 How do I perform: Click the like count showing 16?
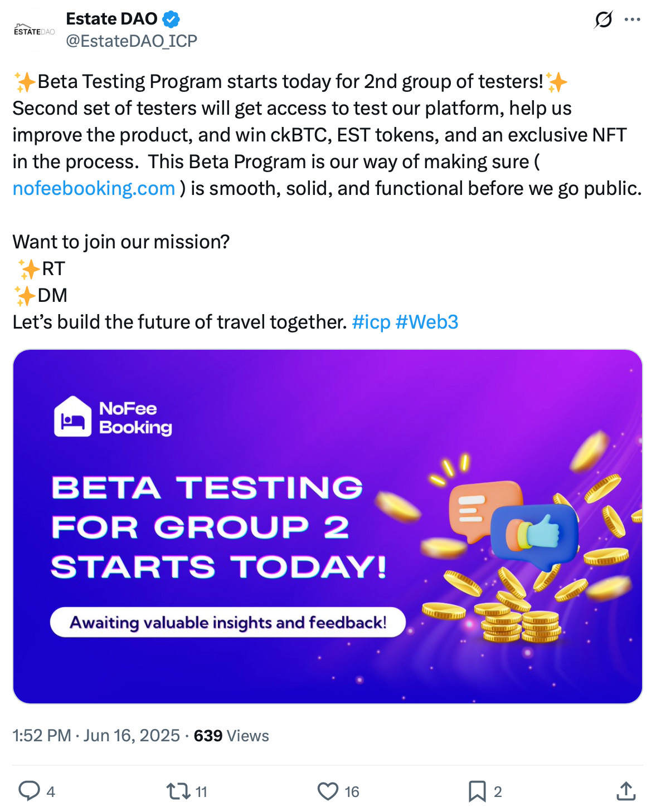(351, 790)
